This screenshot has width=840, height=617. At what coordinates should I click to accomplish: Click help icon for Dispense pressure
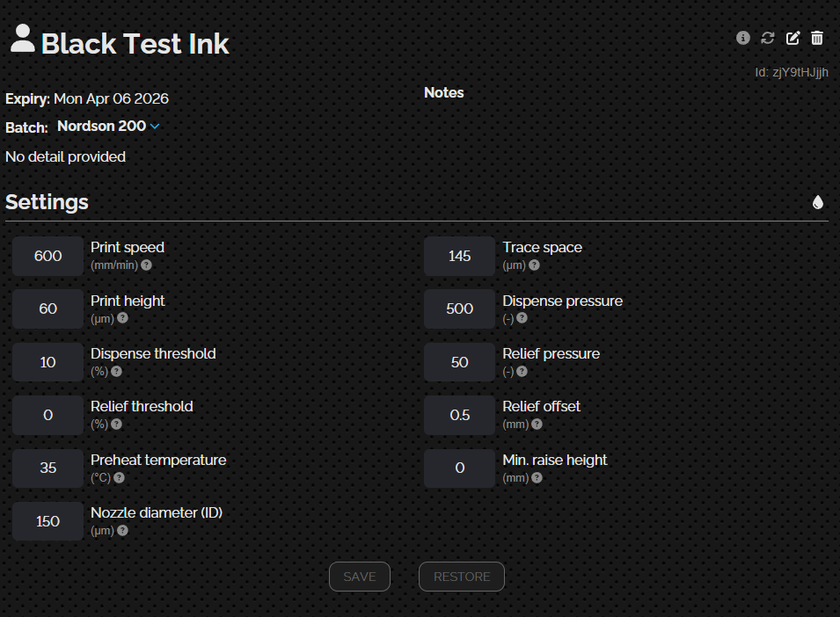point(522,317)
